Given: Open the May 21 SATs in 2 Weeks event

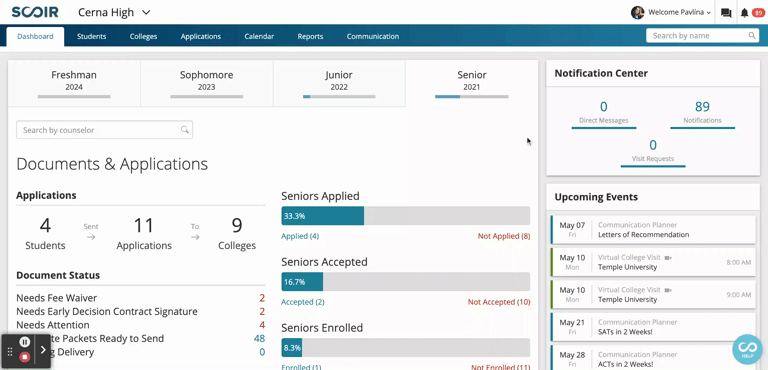Looking at the screenshot, I should point(653,327).
